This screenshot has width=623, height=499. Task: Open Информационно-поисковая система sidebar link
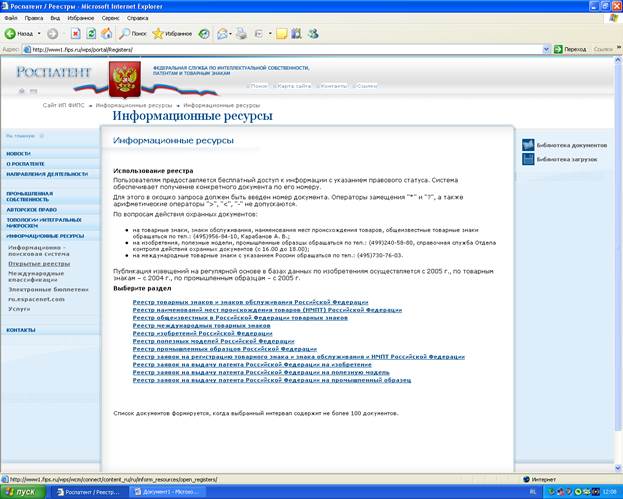39,251
